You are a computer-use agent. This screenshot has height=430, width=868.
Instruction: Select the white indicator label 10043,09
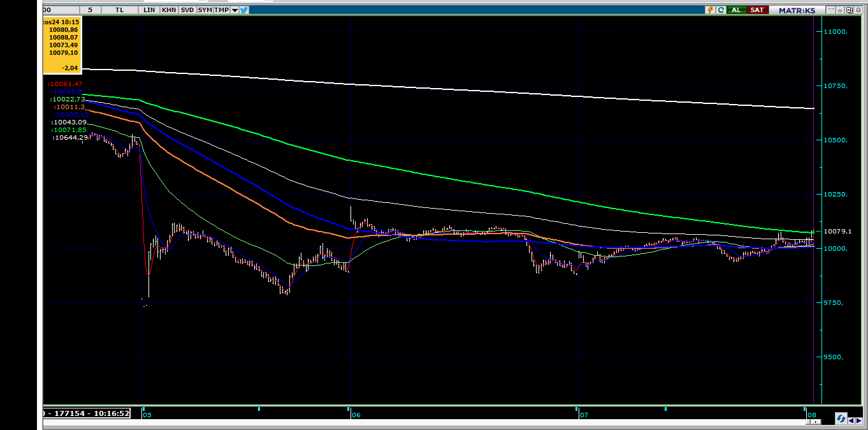pos(69,122)
